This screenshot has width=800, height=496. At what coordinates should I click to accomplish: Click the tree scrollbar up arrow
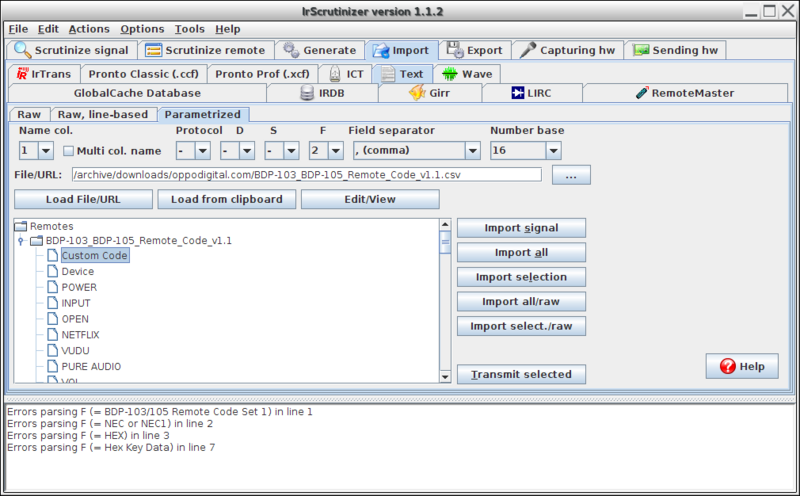coord(445,225)
